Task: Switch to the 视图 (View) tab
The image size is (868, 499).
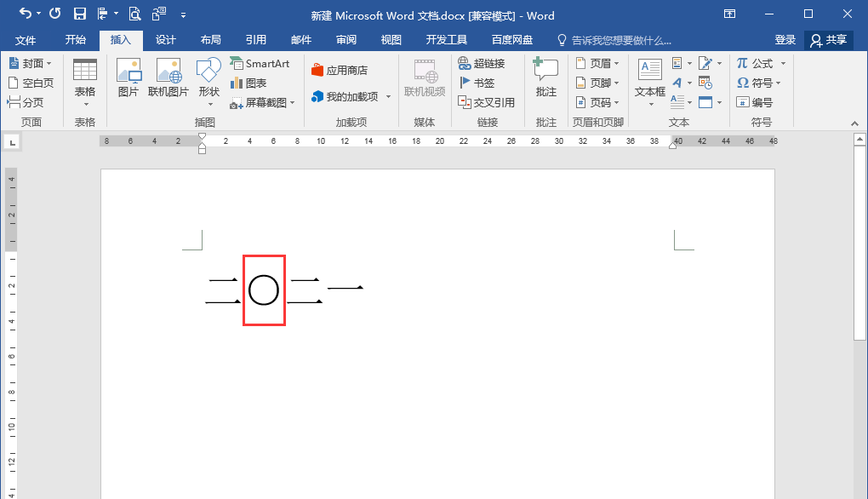Action: click(391, 40)
